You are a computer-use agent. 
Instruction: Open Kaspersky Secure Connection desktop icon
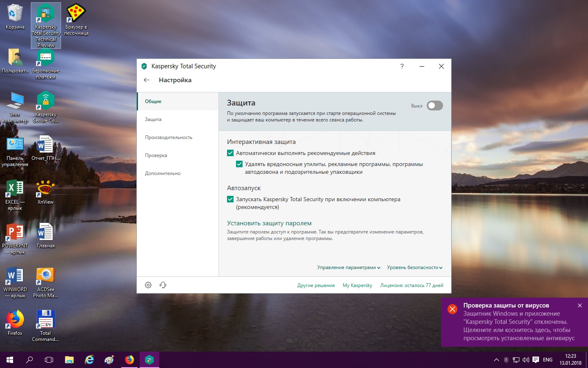tap(46, 107)
